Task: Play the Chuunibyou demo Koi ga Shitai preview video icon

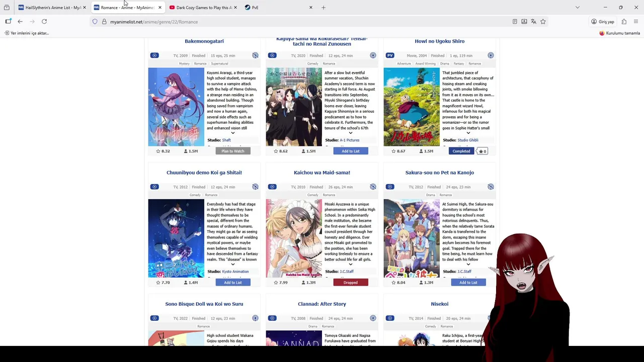Action: 154,187
